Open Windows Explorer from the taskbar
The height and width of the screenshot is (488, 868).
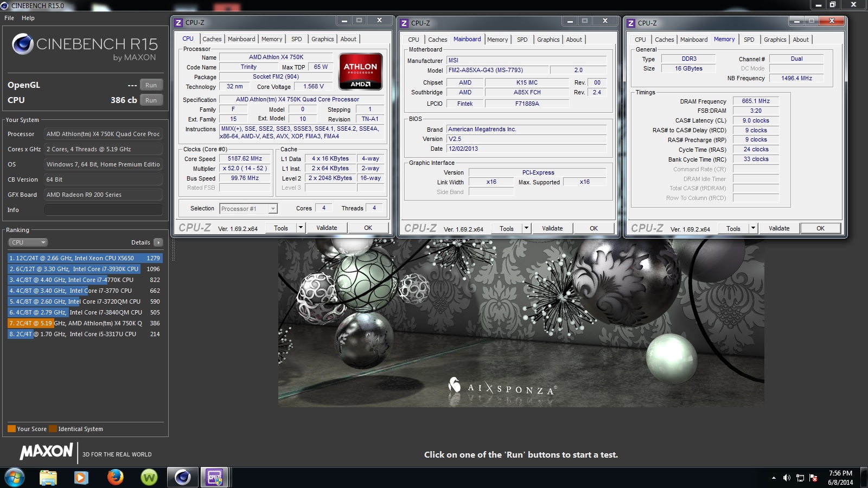coord(48,477)
